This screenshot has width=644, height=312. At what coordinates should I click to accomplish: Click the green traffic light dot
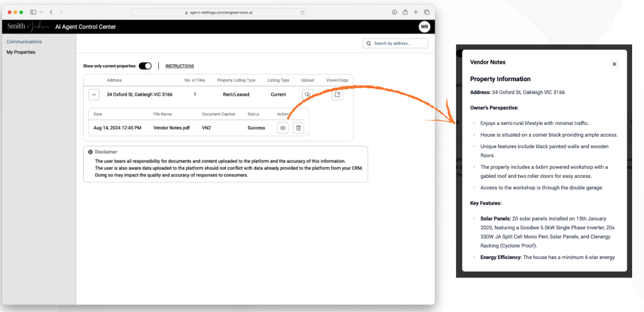tap(21, 11)
